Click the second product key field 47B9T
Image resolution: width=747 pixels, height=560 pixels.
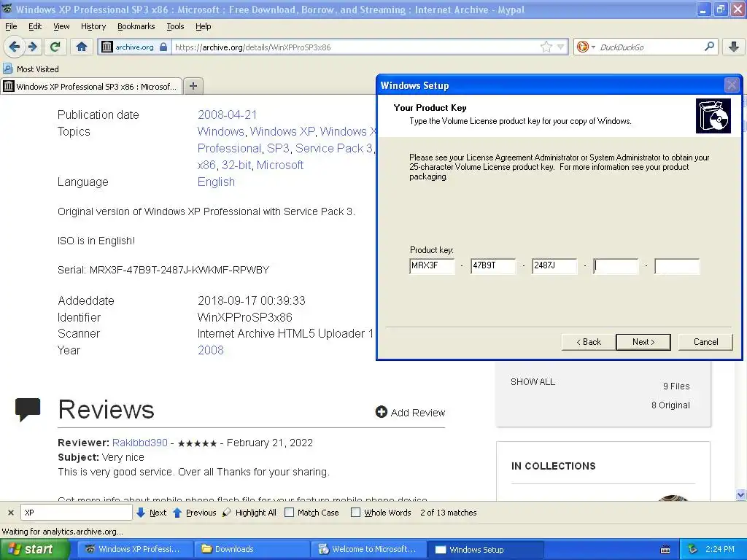tap(493, 265)
